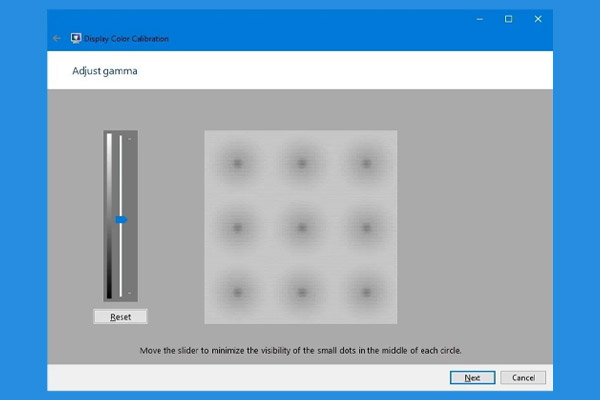Close the Display Color Calibration window

click(538, 19)
